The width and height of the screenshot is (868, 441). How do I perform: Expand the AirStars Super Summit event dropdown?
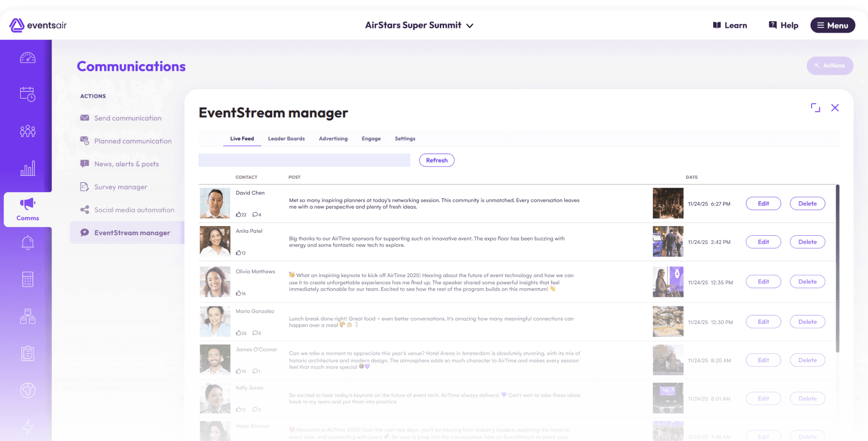(469, 26)
